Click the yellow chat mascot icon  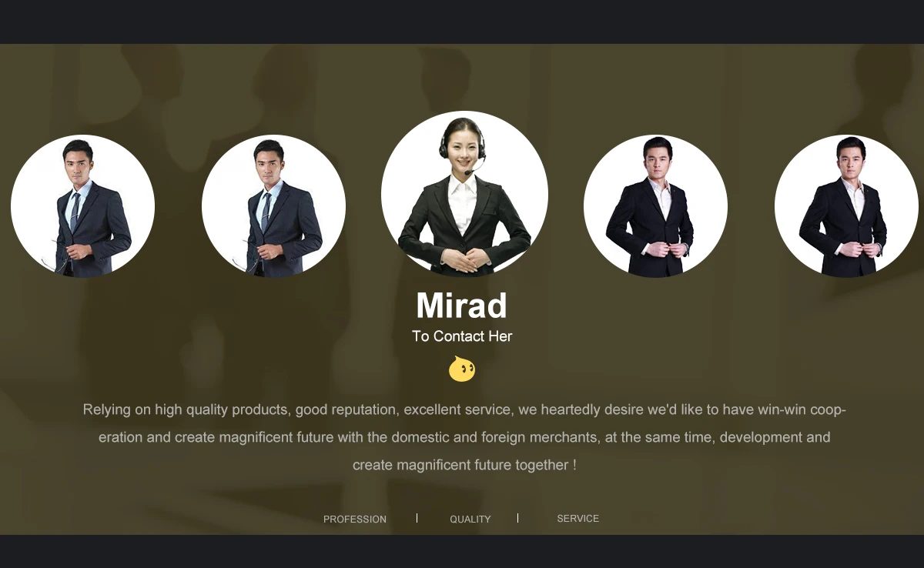[x=462, y=369]
